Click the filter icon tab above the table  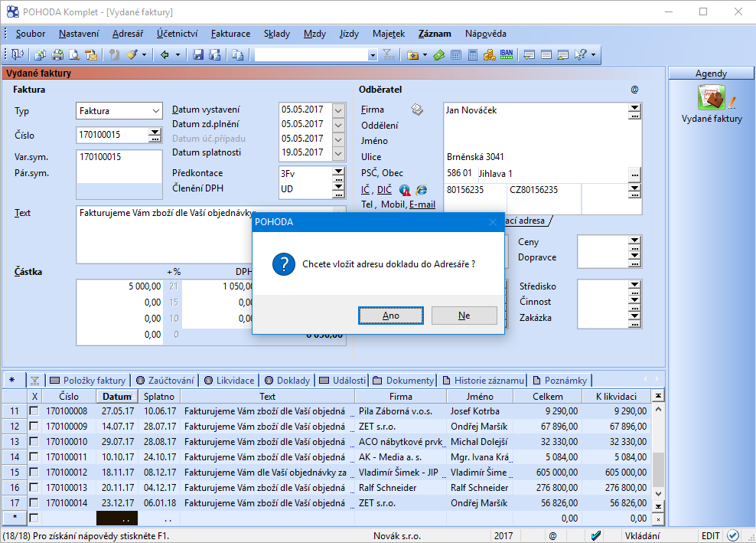[34, 381]
